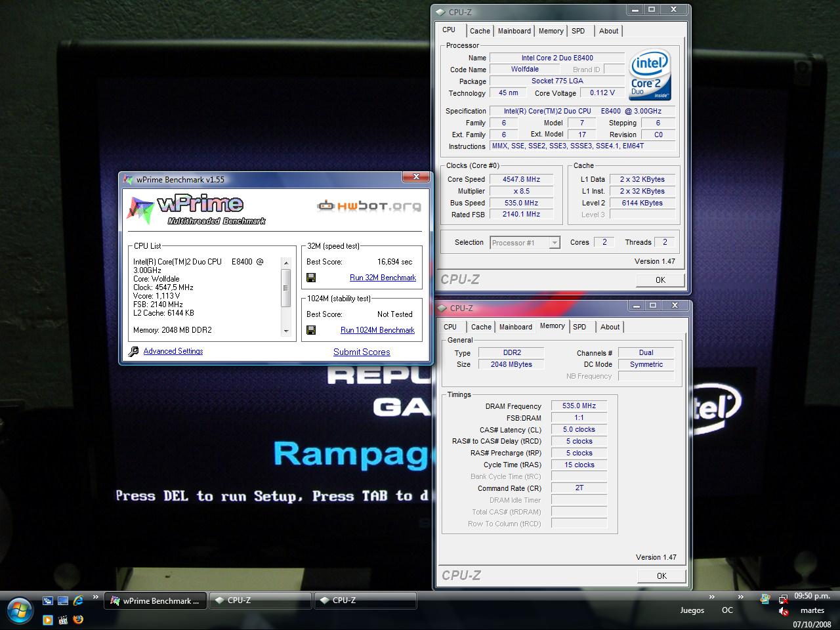Select SPD tab in lower CPU-Z
Screen dimensions: 840x630
tap(579, 327)
